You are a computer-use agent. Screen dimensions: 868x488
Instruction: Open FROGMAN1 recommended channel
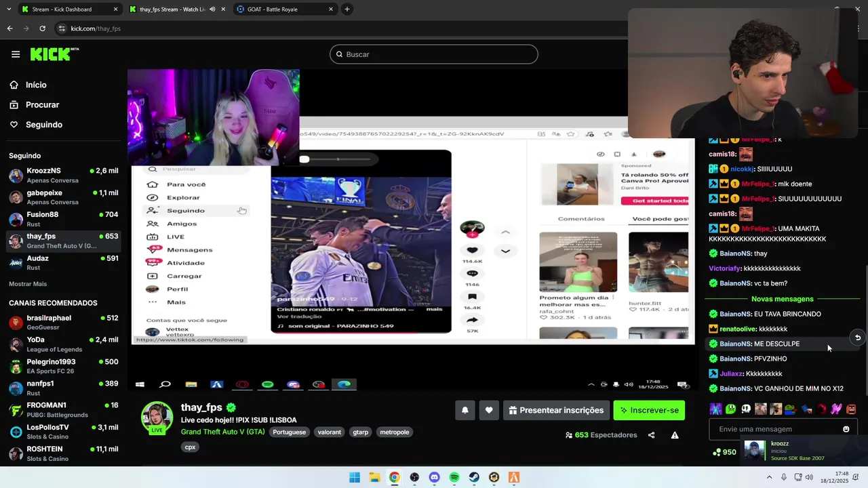[64, 409]
